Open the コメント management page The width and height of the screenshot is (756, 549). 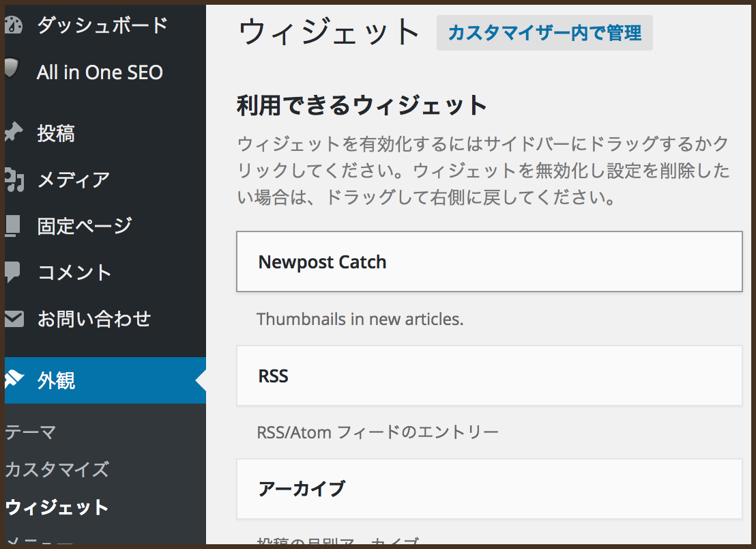pyautogui.click(x=74, y=272)
